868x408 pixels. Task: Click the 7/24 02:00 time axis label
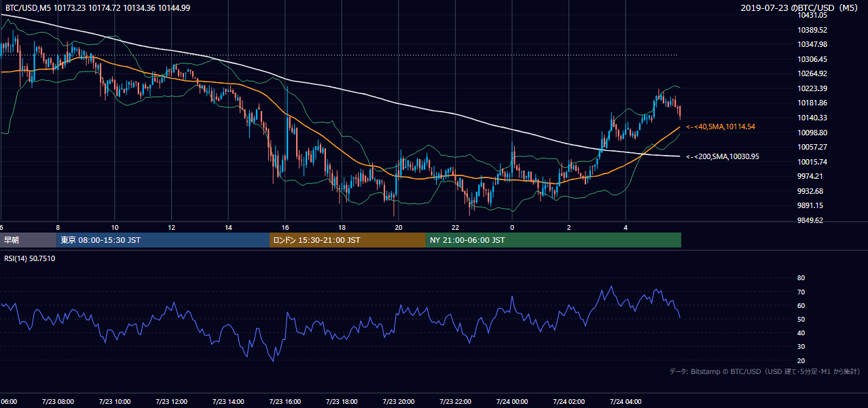[x=568, y=401]
